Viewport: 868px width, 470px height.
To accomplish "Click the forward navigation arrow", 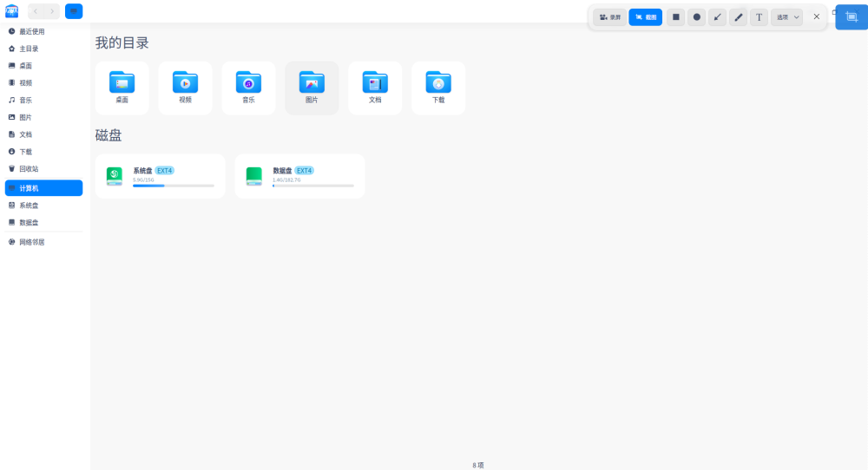I will 52,11.
